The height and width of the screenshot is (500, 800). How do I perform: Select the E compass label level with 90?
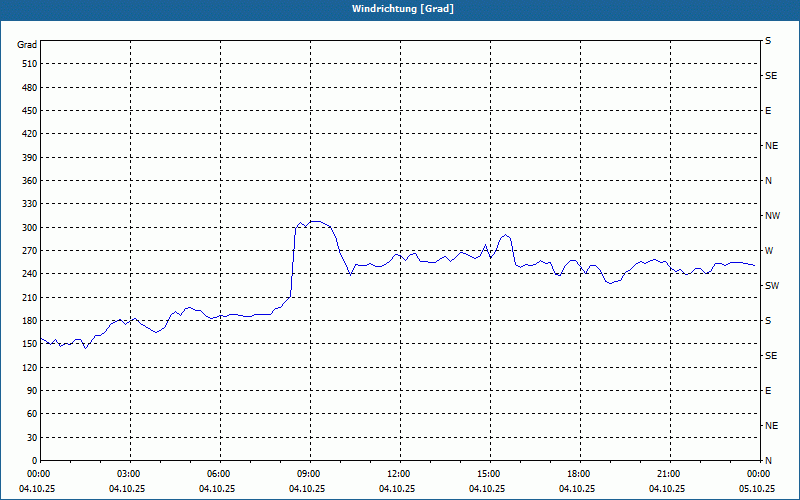point(768,391)
